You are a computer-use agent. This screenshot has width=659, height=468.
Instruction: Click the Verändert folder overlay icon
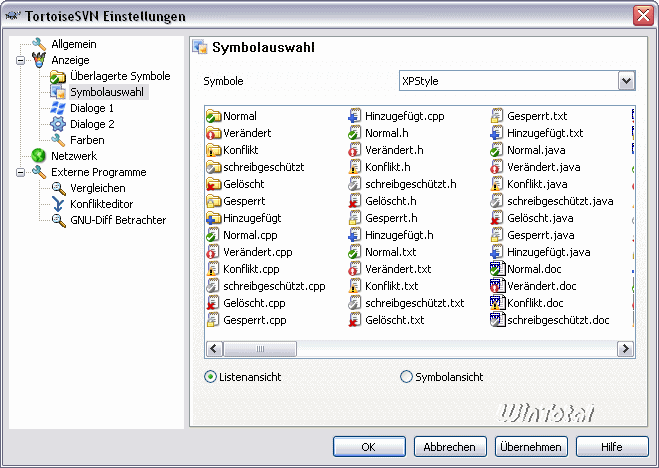pyautogui.click(x=214, y=133)
